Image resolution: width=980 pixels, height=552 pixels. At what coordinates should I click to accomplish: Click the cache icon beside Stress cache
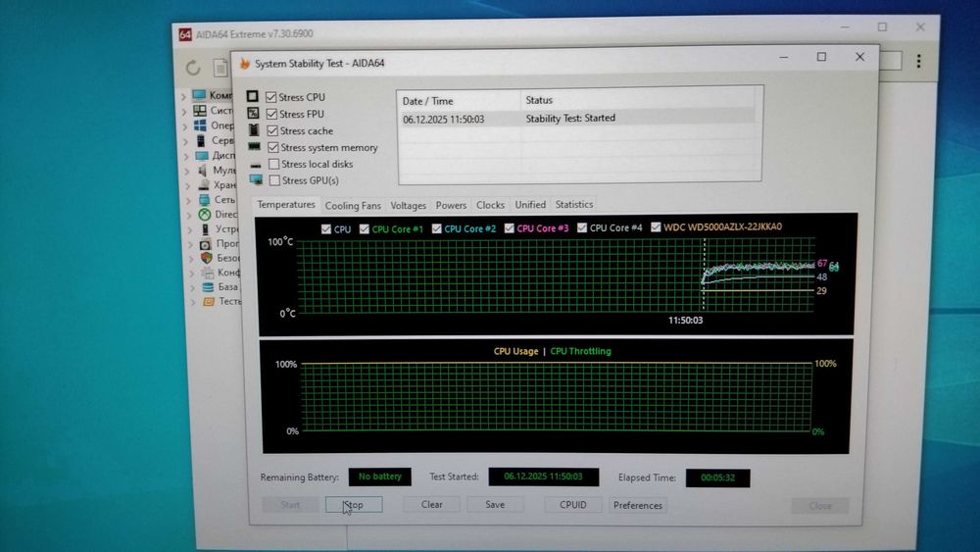[x=253, y=130]
